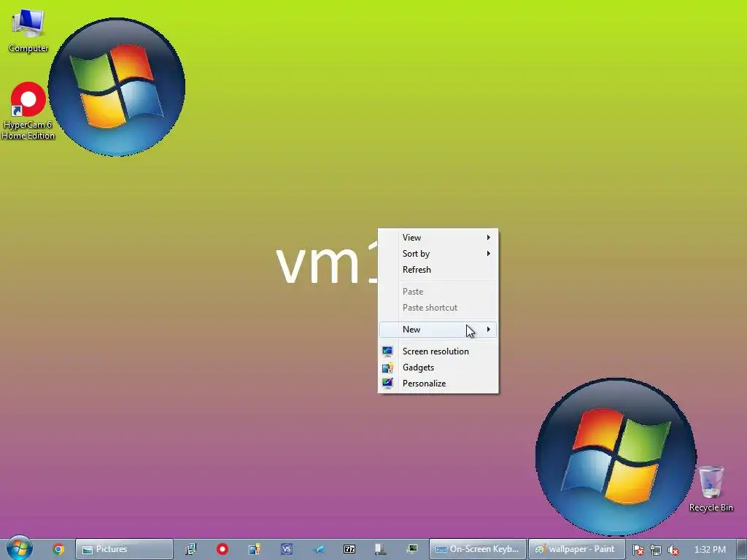Select New in the context menu

[x=438, y=329]
